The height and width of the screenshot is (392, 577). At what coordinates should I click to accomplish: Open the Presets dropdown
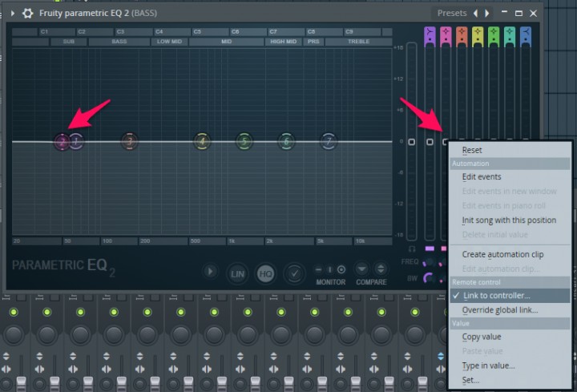[x=452, y=14]
